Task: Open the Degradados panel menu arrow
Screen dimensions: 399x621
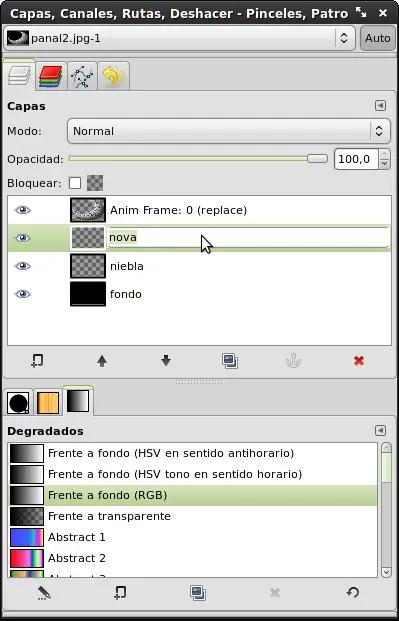Action: 380,431
